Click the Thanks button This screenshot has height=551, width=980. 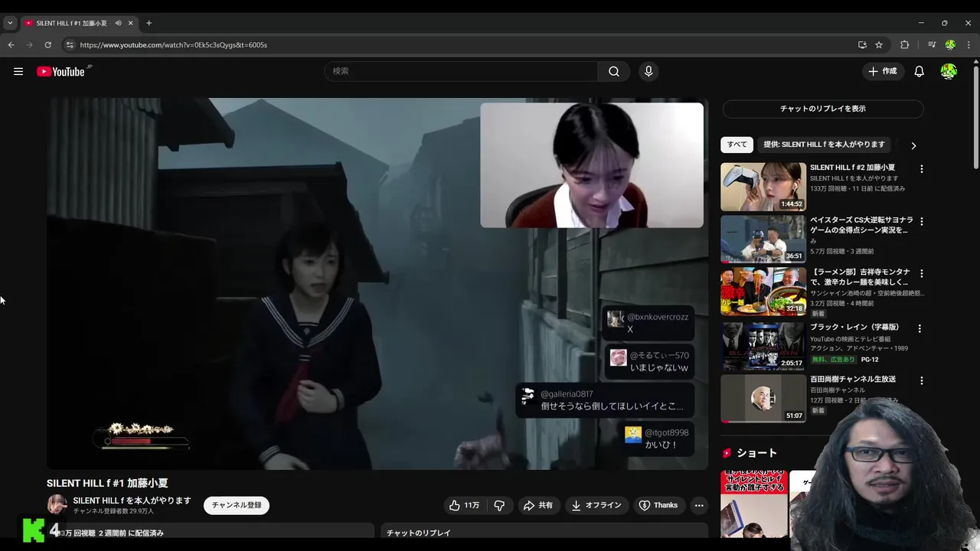[x=658, y=505]
